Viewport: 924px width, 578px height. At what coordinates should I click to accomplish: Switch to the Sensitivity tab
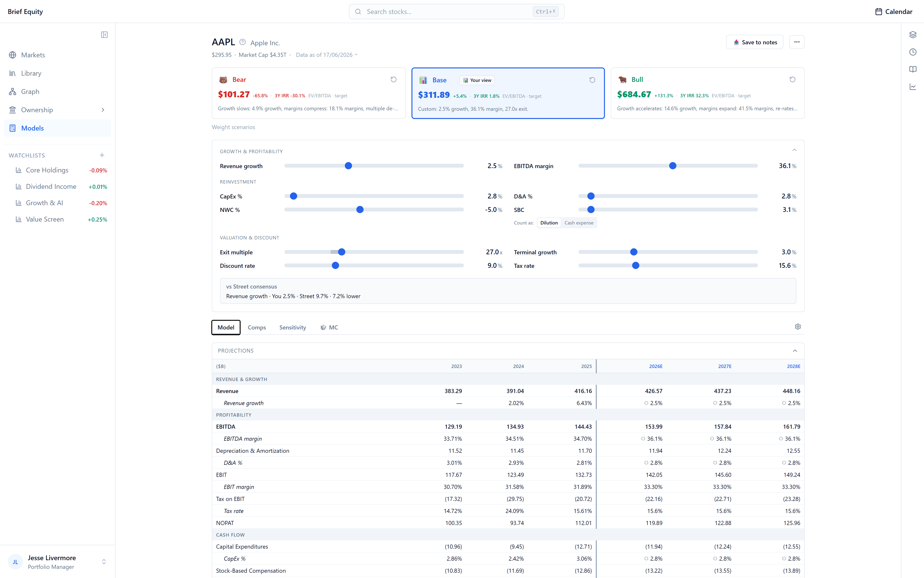292,328
